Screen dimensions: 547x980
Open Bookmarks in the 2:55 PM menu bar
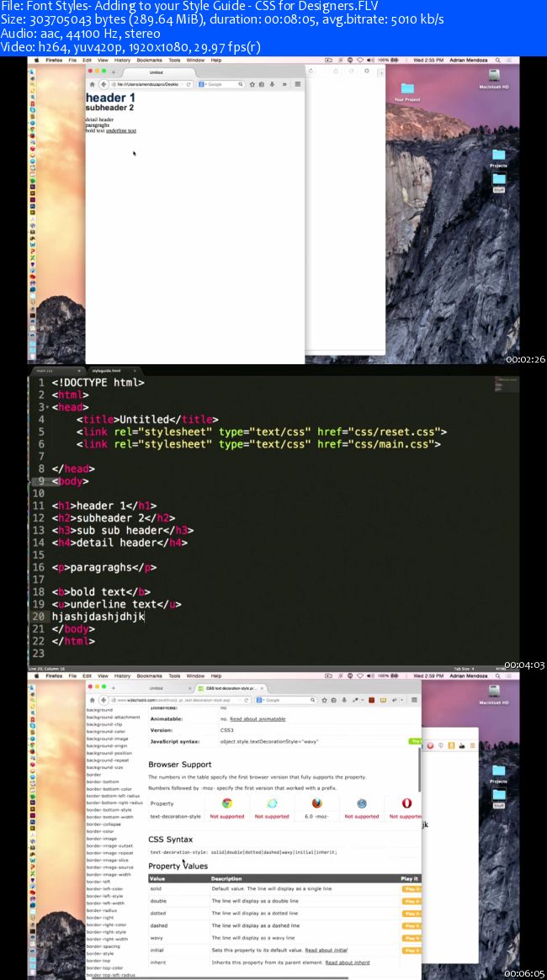point(150,60)
